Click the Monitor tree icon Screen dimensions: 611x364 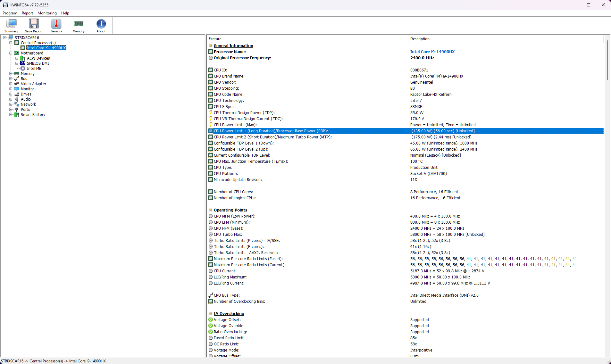point(17,89)
